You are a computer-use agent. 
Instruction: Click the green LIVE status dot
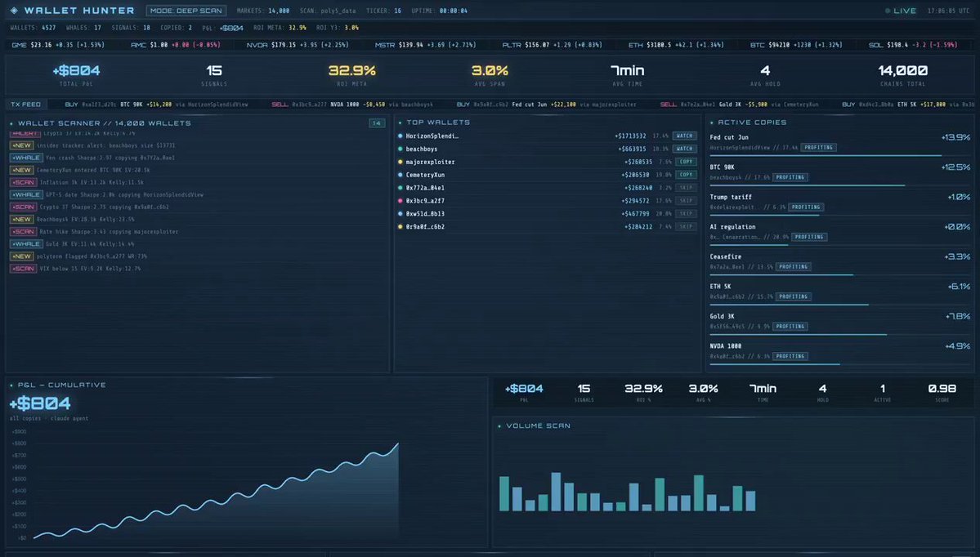coord(888,11)
